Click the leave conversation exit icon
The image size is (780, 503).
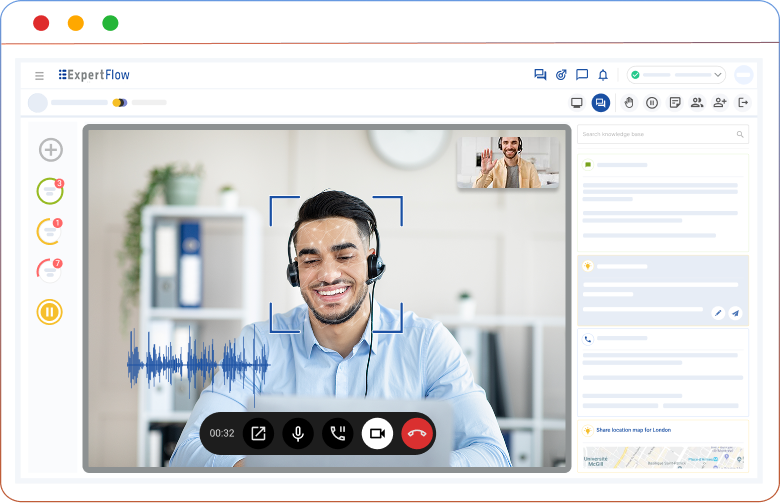click(x=743, y=102)
